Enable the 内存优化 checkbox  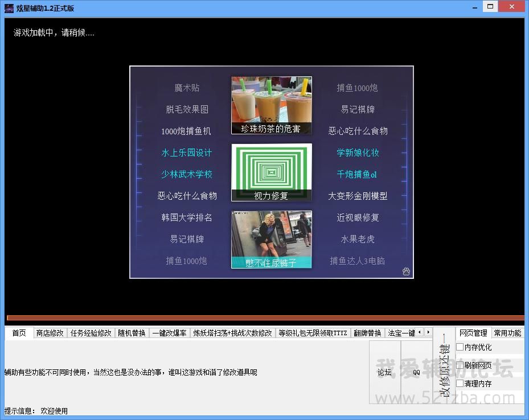click(x=460, y=347)
